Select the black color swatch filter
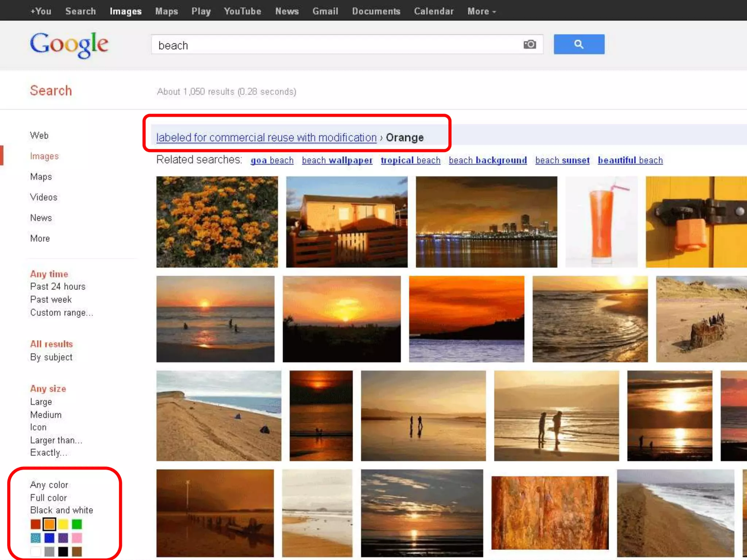The width and height of the screenshot is (747, 560). coord(63,551)
